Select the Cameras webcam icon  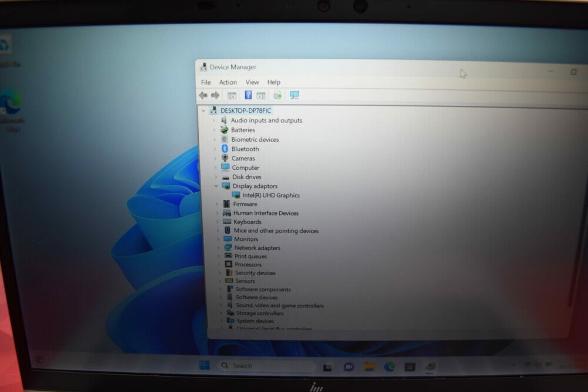coord(225,158)
